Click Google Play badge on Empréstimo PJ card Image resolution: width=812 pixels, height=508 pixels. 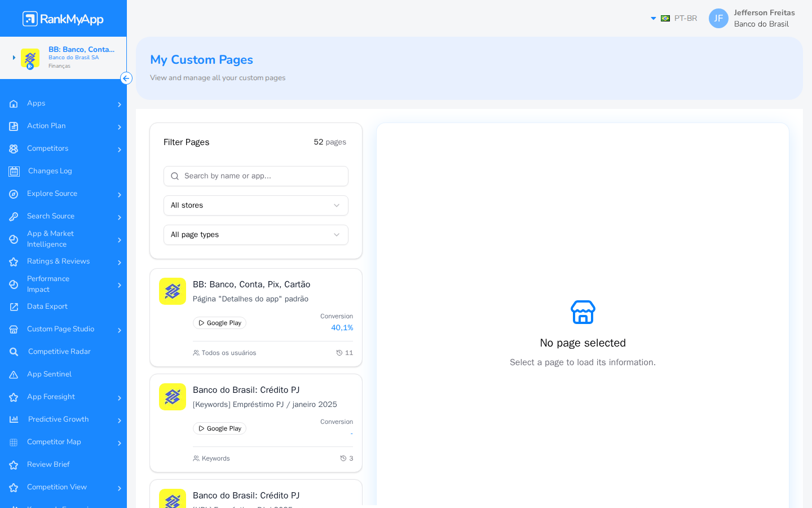(x=219, y=428)
